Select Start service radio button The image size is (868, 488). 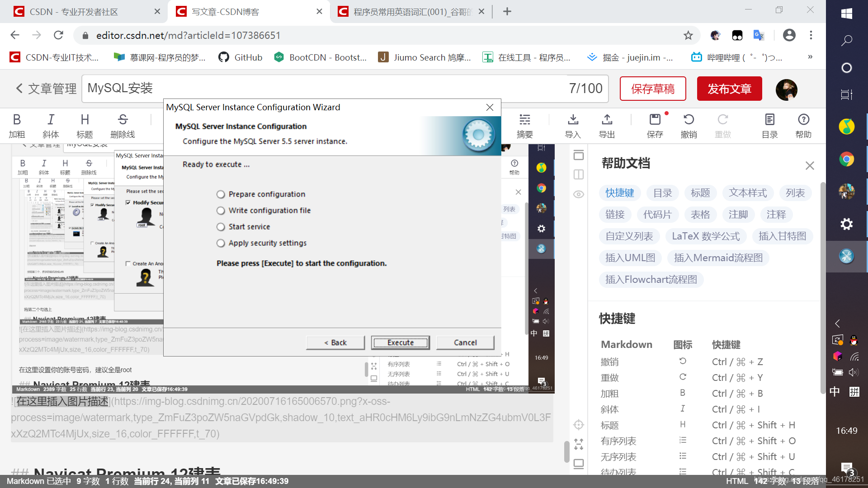[221, 227]
